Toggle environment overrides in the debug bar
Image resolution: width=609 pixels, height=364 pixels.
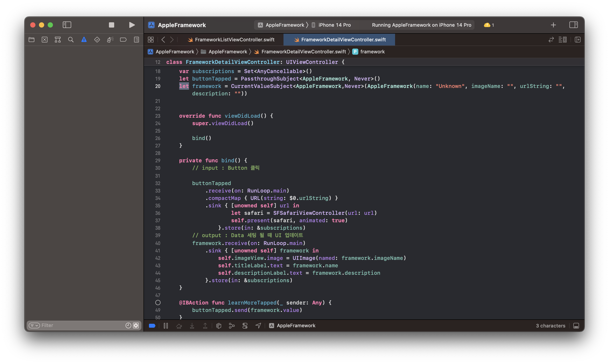(x=245, y=325)
